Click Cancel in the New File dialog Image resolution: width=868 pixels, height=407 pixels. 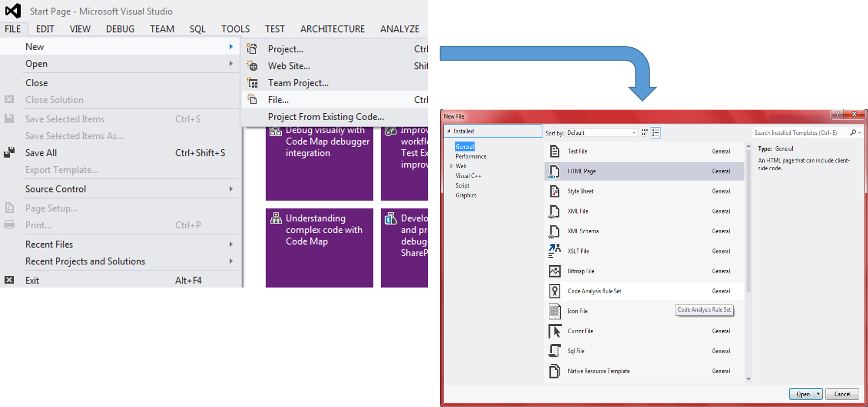point(842,394)
